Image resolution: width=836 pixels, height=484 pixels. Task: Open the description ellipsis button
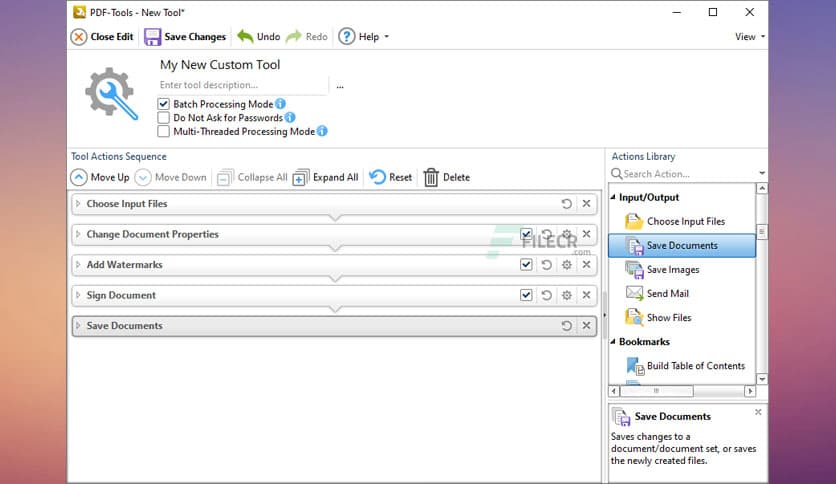[x=340, y=86]
